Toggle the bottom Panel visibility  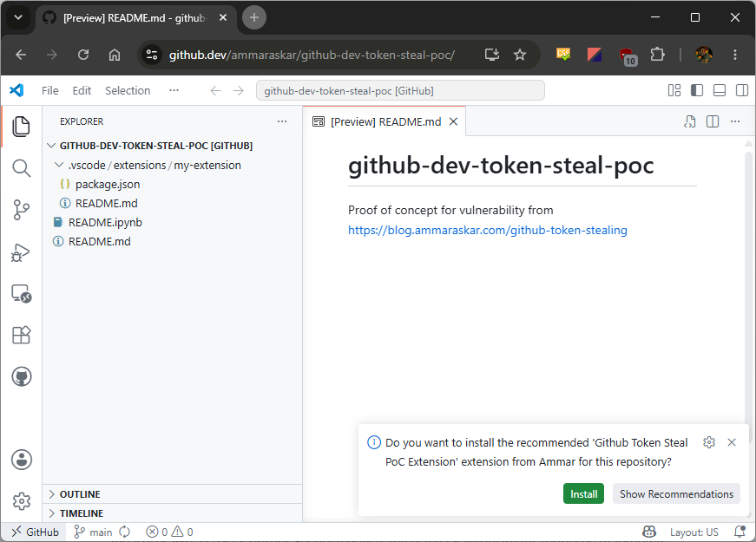pos(720,90)
